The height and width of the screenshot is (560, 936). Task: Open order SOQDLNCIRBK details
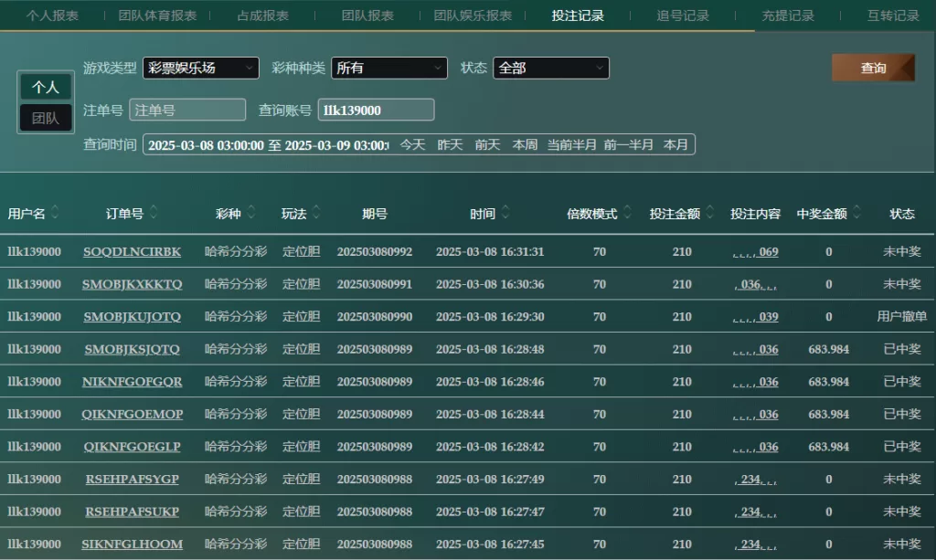click(x=132, y=251)
